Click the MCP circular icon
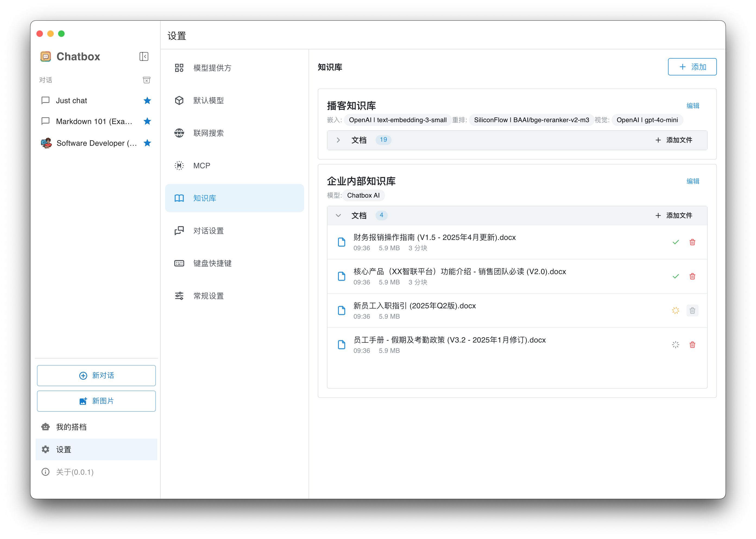Viewport: 756px width, 539px height. tap(179, 165)
